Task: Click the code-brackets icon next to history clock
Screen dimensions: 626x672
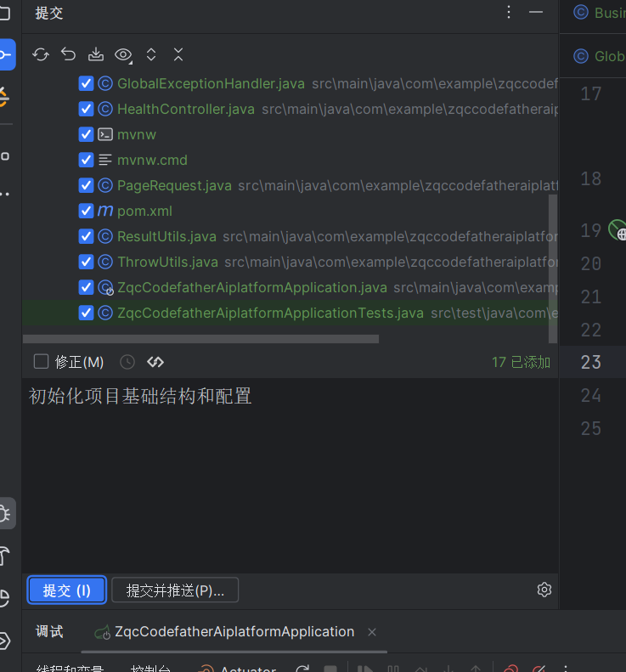Action: click(155, 362)
